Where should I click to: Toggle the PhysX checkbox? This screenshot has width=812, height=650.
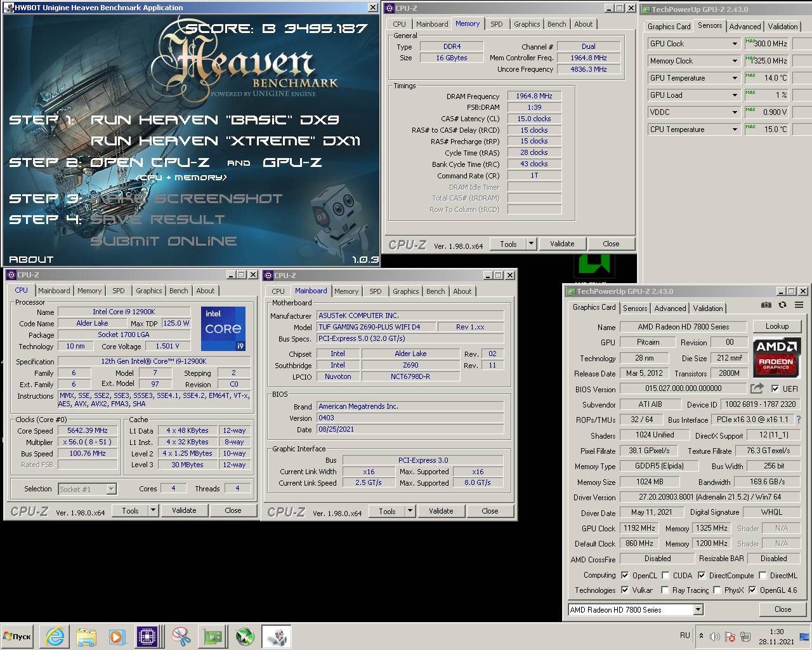pyautogui.click(x=717, y=590)
